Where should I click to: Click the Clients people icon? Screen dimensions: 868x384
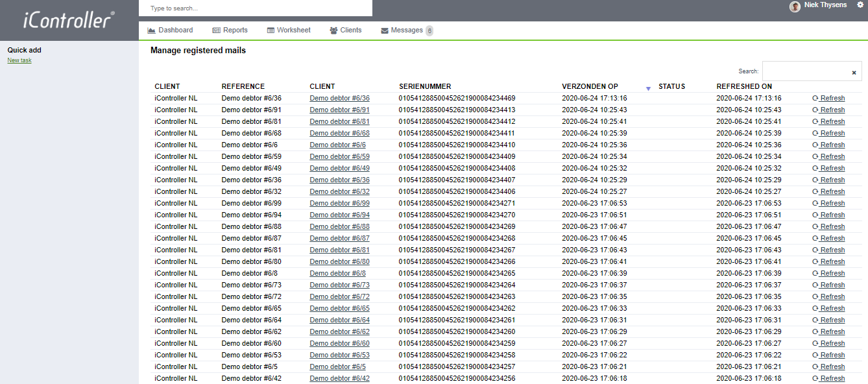point(333,30)
